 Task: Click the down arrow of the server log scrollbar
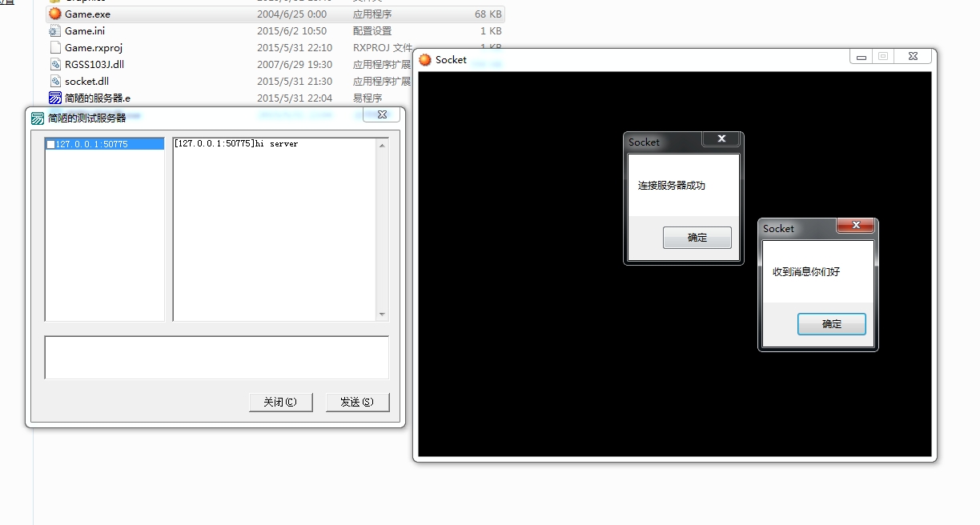tap(383, 315)
